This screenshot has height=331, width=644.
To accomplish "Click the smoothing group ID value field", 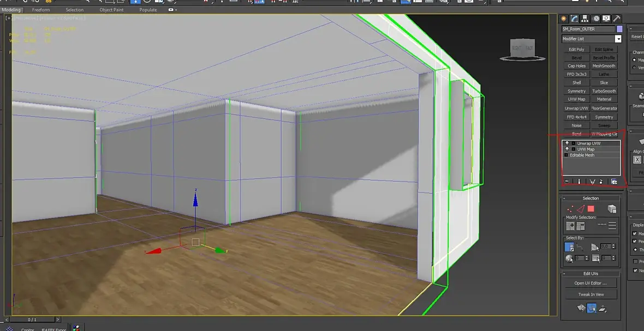I will 579,258.
